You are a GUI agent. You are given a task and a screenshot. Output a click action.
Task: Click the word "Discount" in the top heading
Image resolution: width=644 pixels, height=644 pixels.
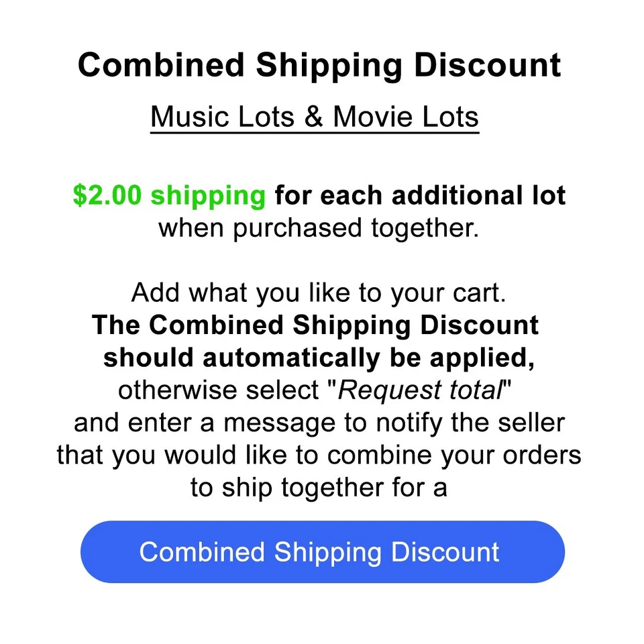point(488,66)
